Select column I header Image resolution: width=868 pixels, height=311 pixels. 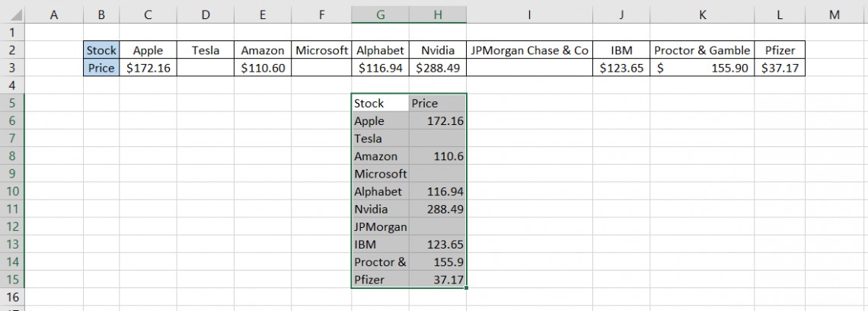pos(529,14)
